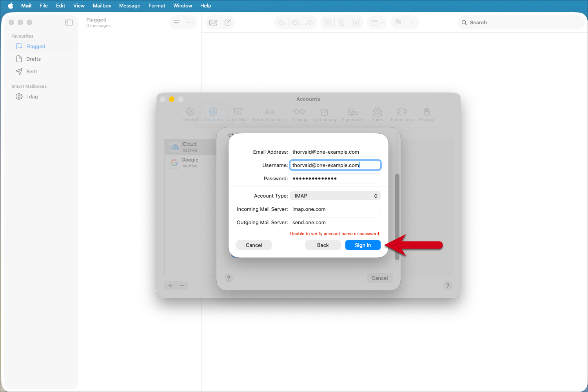Open the Junk Mail preferences pane

pos(238,114)
